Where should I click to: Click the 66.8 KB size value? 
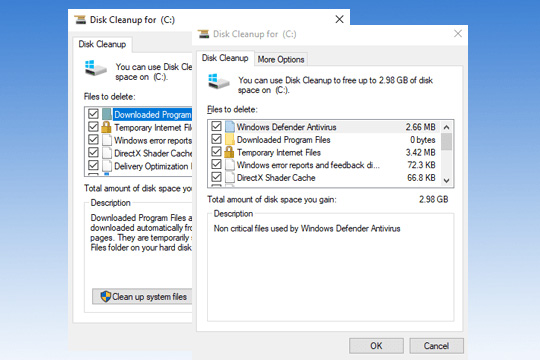pyautogui.click(x=421, y=178)
